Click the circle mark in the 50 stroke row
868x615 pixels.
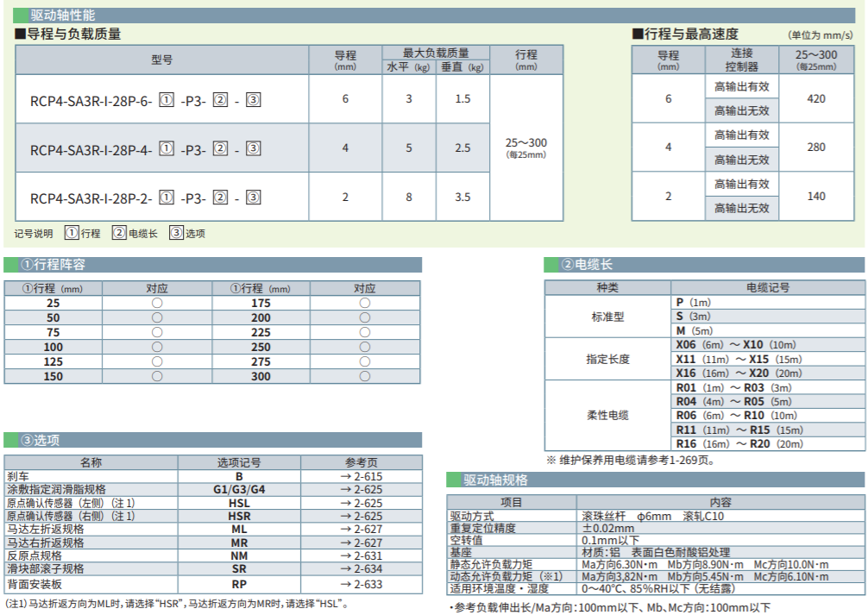157,317
